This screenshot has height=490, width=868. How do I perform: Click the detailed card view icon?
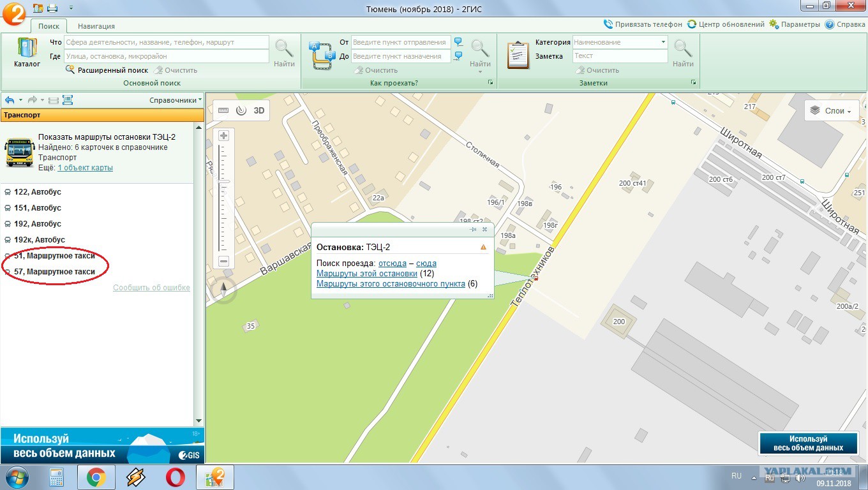coord(68,100)
